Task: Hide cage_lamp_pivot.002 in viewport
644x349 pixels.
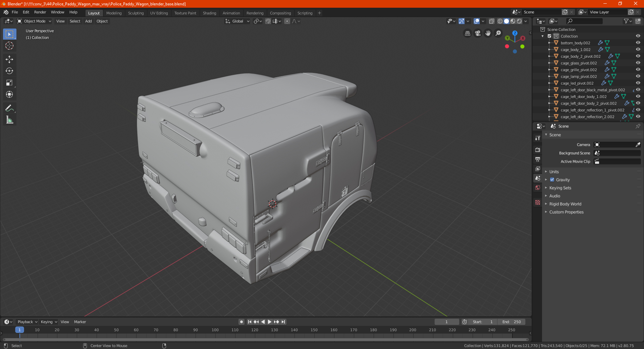Action: click(638, 76)
